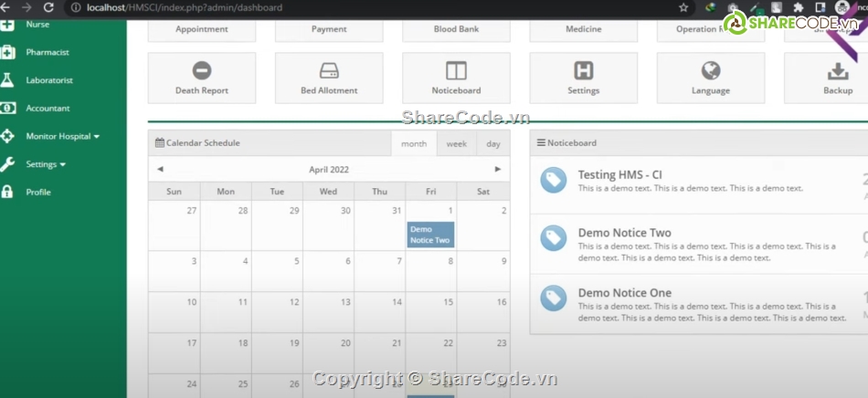
Task: Bookmark the page with the star icon
Action: click(x=683, y=7)
